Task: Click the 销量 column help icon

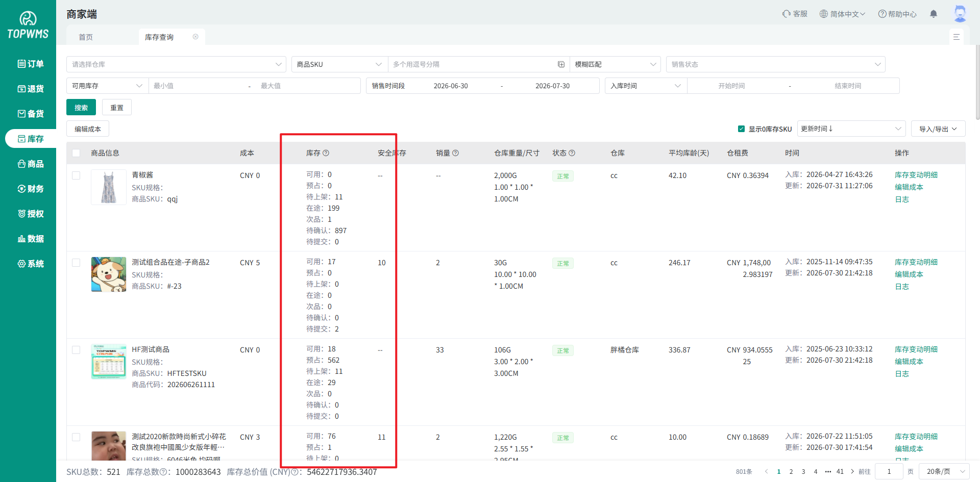Action: point(456,153)
